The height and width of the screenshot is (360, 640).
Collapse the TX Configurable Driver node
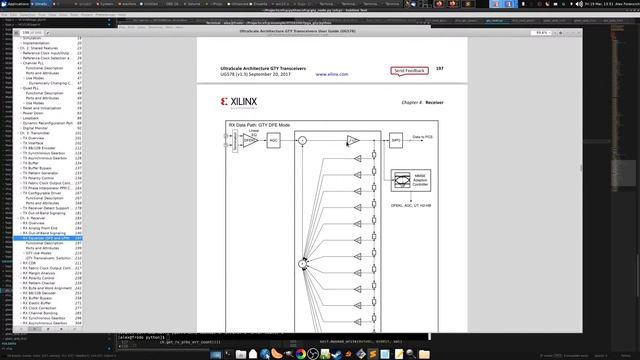21,193
